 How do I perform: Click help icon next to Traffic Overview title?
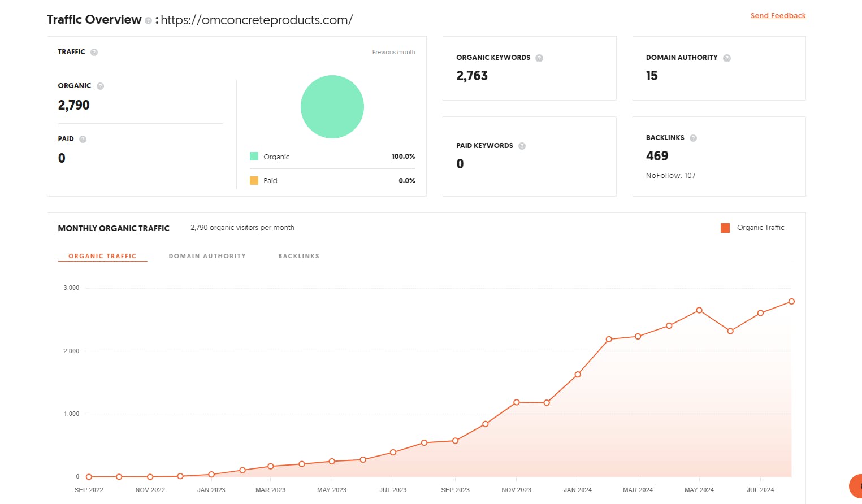(x=148, y=21)
